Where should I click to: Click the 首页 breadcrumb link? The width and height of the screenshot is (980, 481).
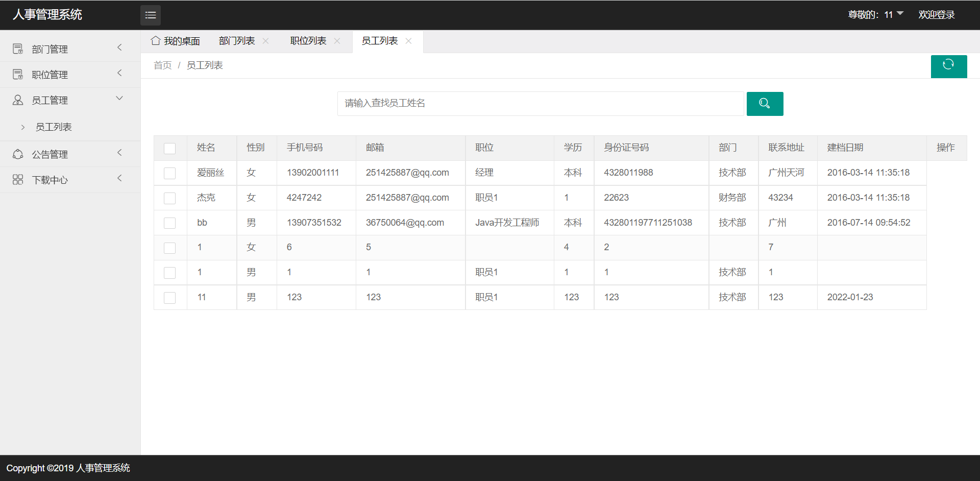162,65
